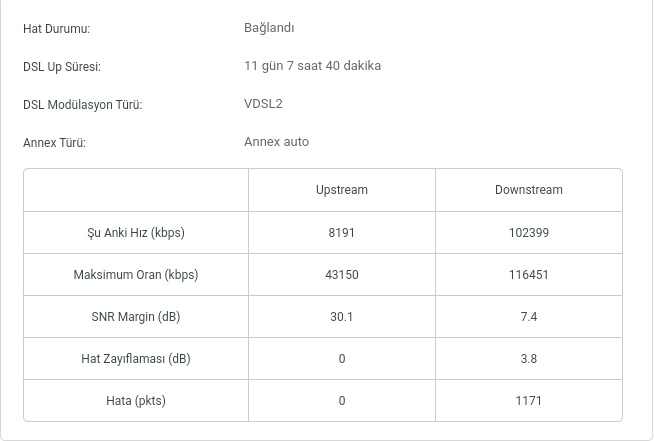Select the VDSL2 modulation value
The height and width of the screenshot is (441, 654).
click(x=263, y=103)
